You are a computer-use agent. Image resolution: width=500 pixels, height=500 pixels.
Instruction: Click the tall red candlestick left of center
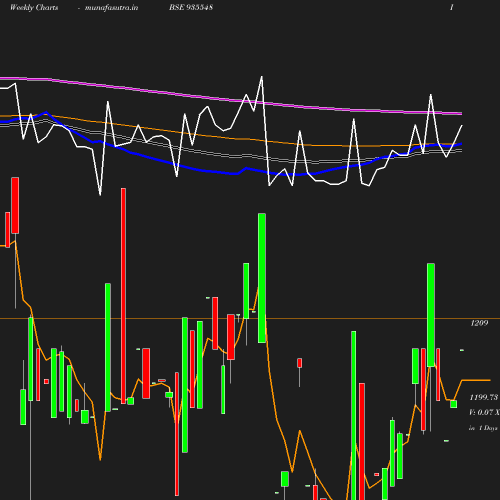(123, 296)
